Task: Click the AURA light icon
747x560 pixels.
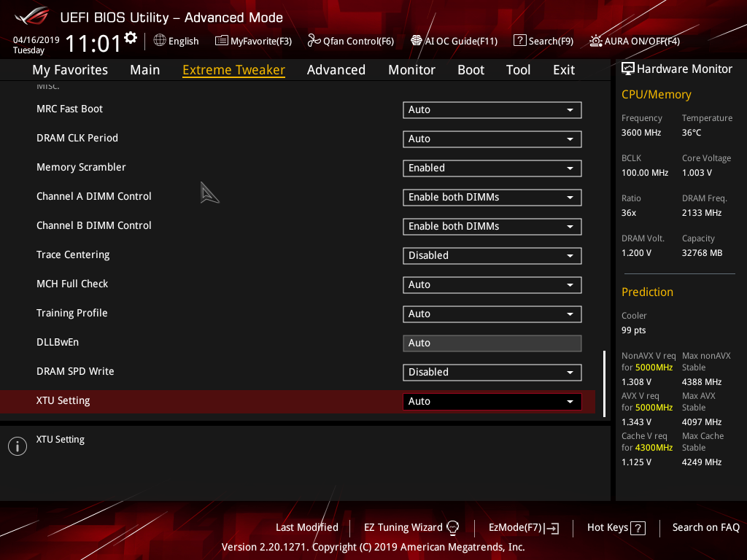Action: pos(595,41)
